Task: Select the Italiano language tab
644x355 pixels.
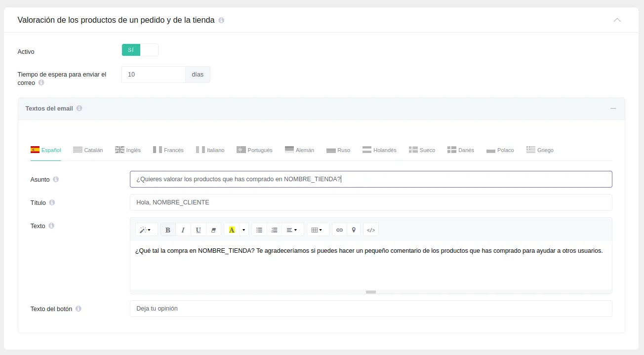Action: coord(210,150)
